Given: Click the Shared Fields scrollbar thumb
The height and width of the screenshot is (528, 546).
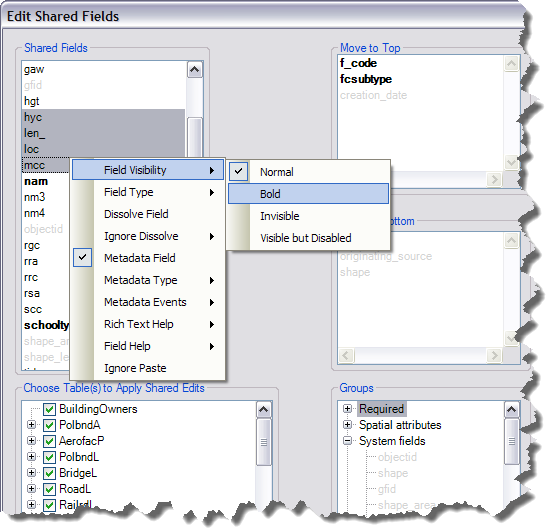Looking at the screenshot, I should pyautogui.click(x=195, y=138).
